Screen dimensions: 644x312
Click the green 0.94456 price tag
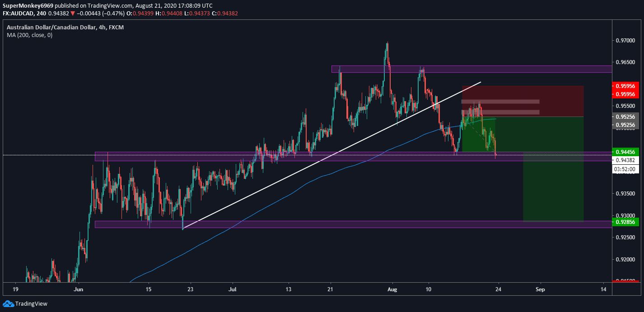point(625,152)
